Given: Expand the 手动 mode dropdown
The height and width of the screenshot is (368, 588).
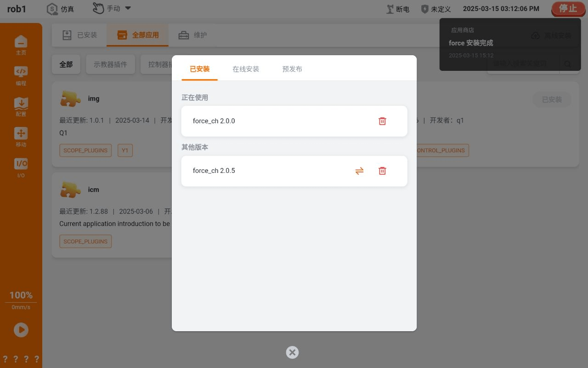Looking at the screenshot, I should [113, 8].
